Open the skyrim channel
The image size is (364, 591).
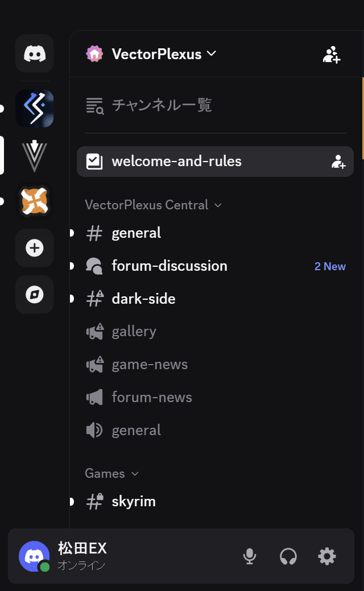point(134,502)
